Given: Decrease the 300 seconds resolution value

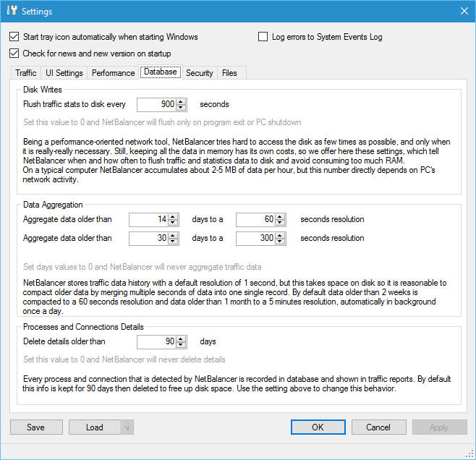Looking at the screenshot, I should click(280, 242).
